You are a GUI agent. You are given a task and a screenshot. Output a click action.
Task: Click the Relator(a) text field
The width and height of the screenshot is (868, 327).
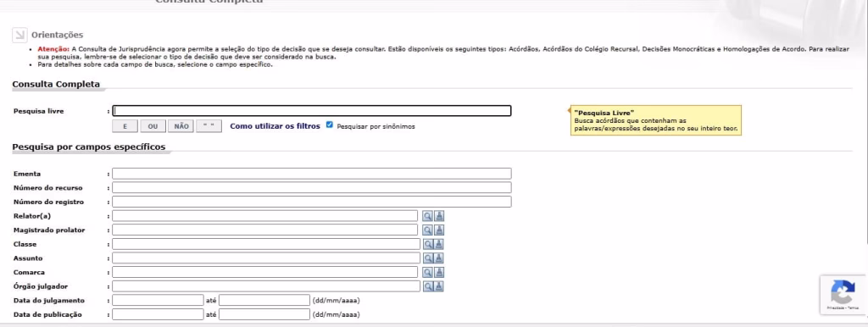coord(265,216)
